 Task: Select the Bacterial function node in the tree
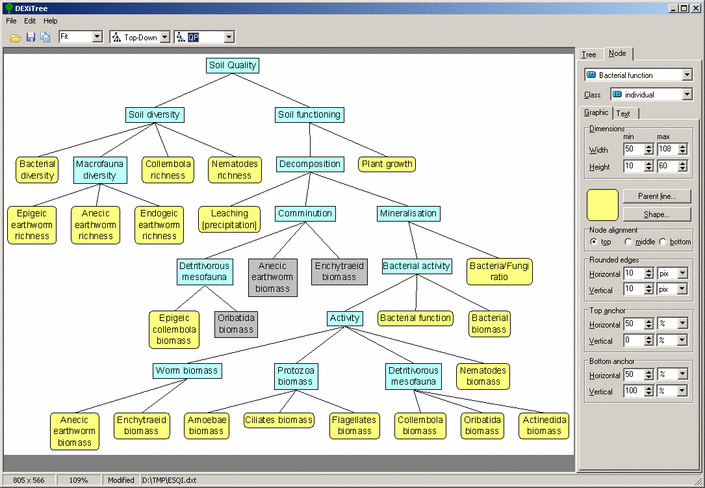pos(415,318)
